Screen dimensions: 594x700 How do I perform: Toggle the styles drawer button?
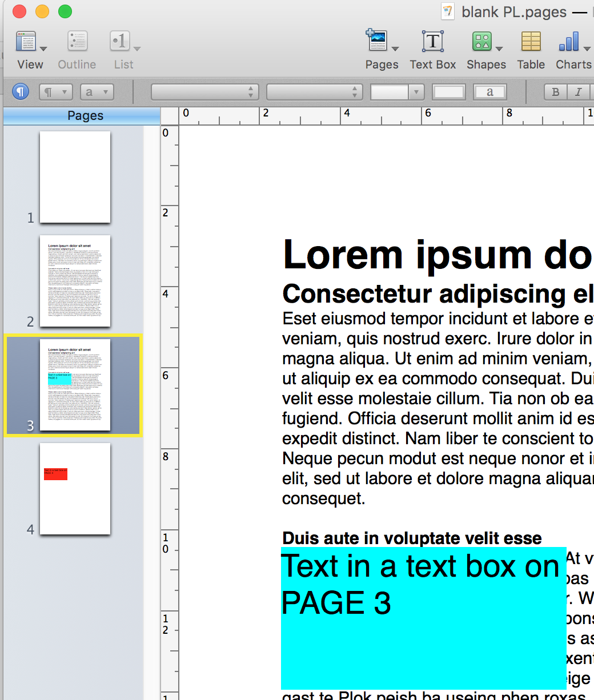pos(21,91)
